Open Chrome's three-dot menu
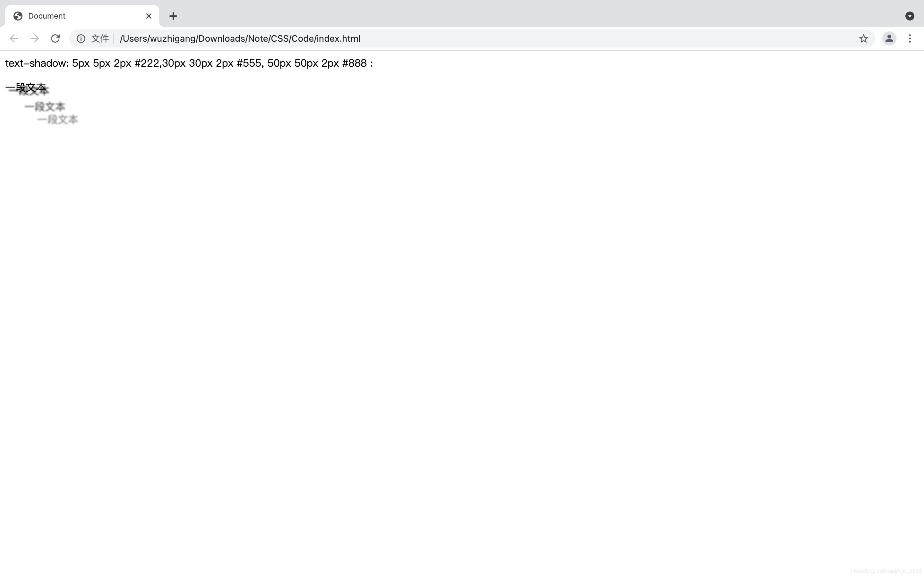The image size is (924, 577). click(910, 38)
